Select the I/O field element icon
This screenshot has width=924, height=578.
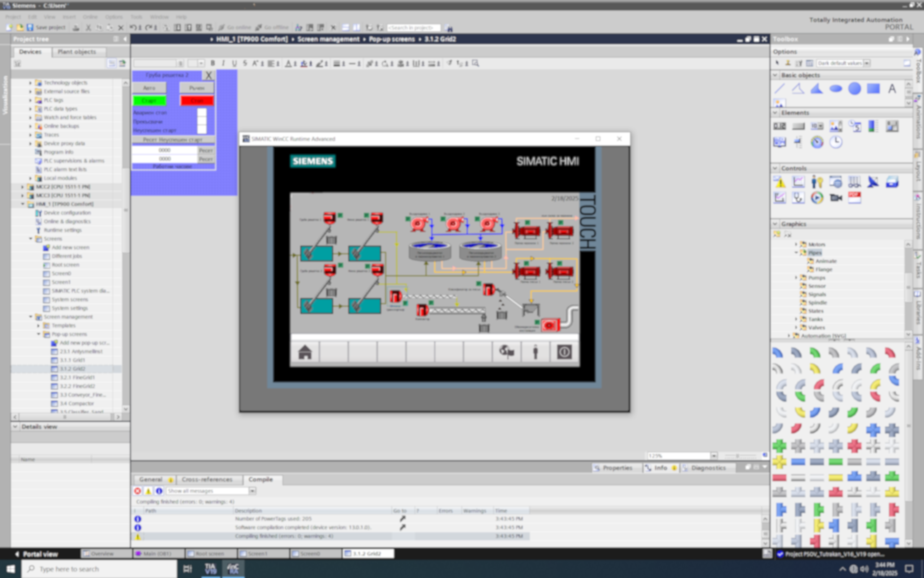[779, 126]
